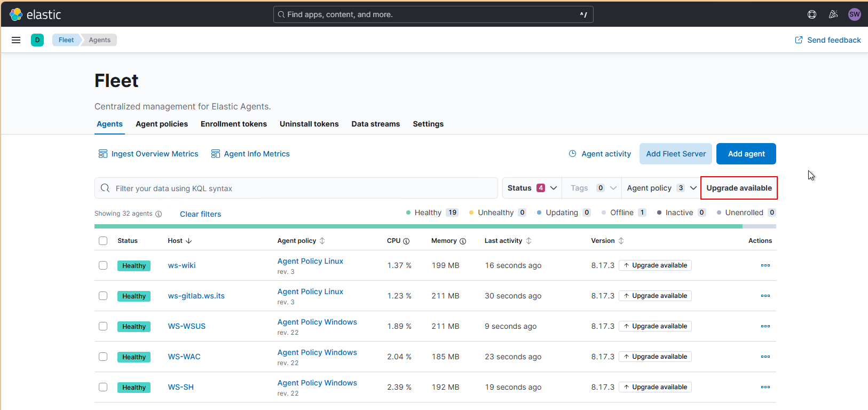The height and width of the screenshot is (410, 868).
Task: Open actions menu for WS-WAC
Action: pos(766,357)
